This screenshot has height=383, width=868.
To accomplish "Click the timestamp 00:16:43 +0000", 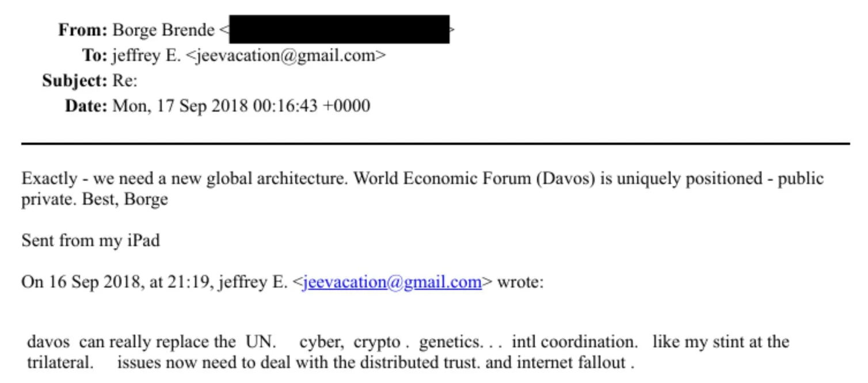I will point(311,106).
